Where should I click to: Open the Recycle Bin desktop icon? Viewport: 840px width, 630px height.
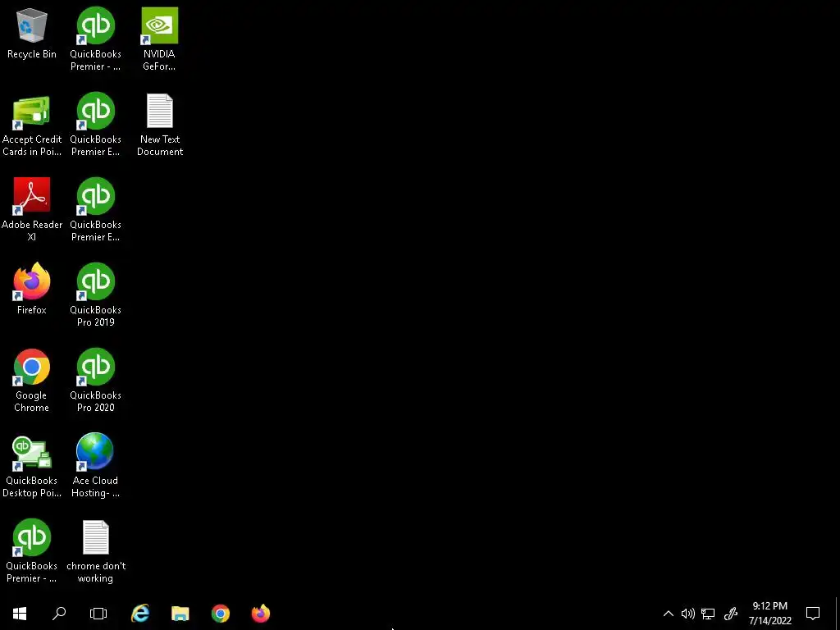[32, 34]
